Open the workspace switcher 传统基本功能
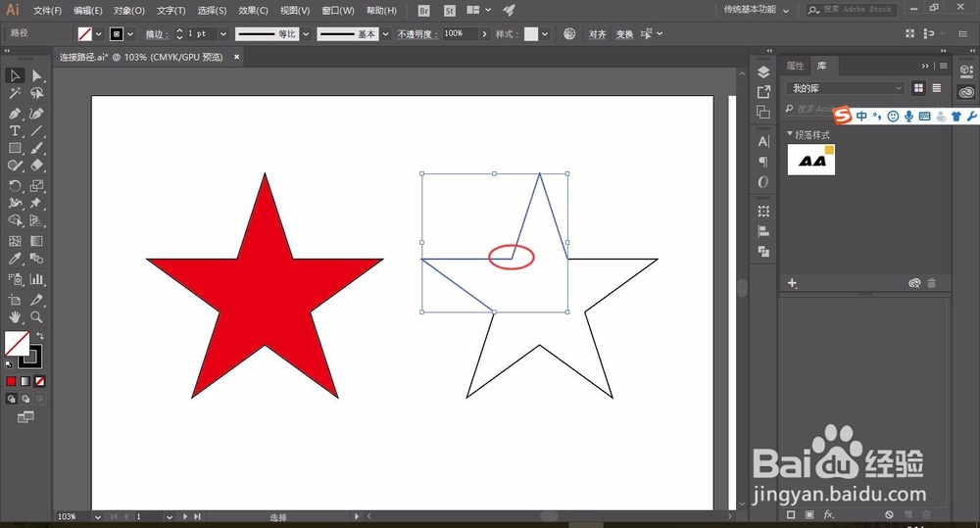Image resolution: width=980 pixels, height=528 pixels. (x=757, y=10)
